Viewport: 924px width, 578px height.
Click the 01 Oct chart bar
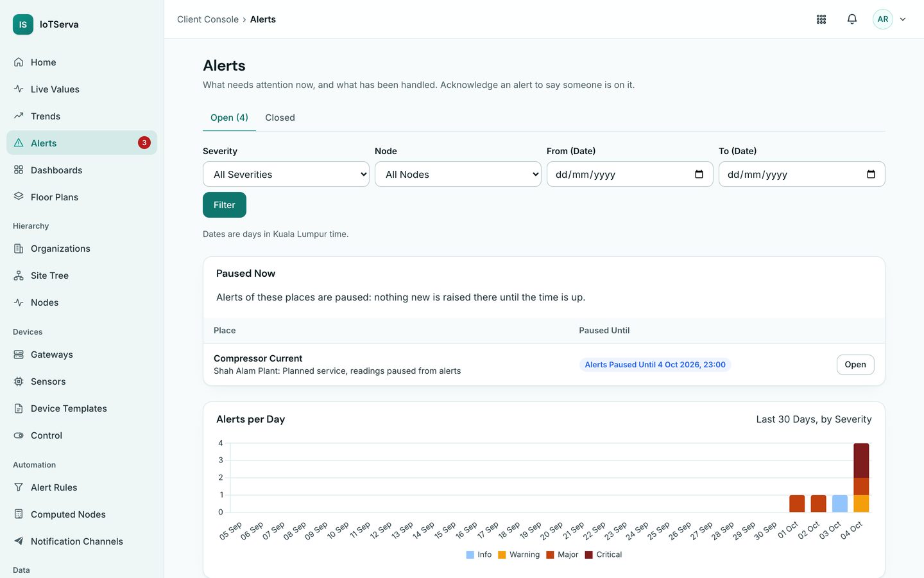[797, 504]
